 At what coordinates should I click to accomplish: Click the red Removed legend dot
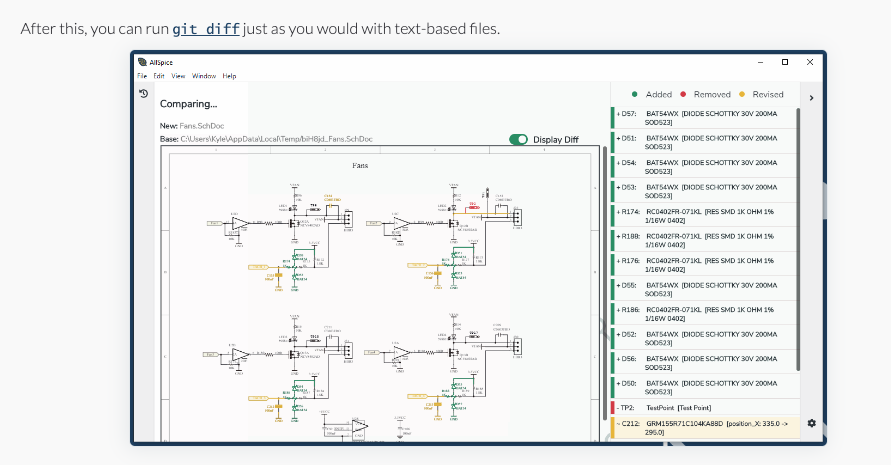pos(683,95)
